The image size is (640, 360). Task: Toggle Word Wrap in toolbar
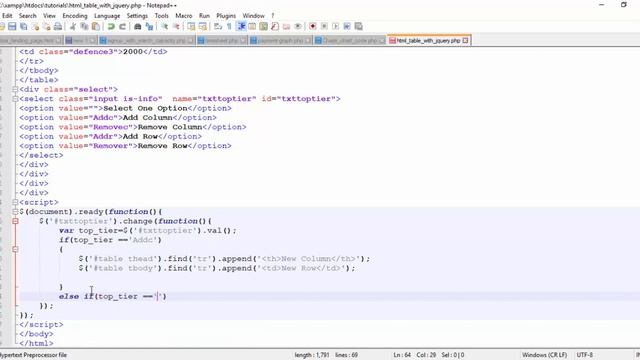pyautogui.click(x=218, y=27)
